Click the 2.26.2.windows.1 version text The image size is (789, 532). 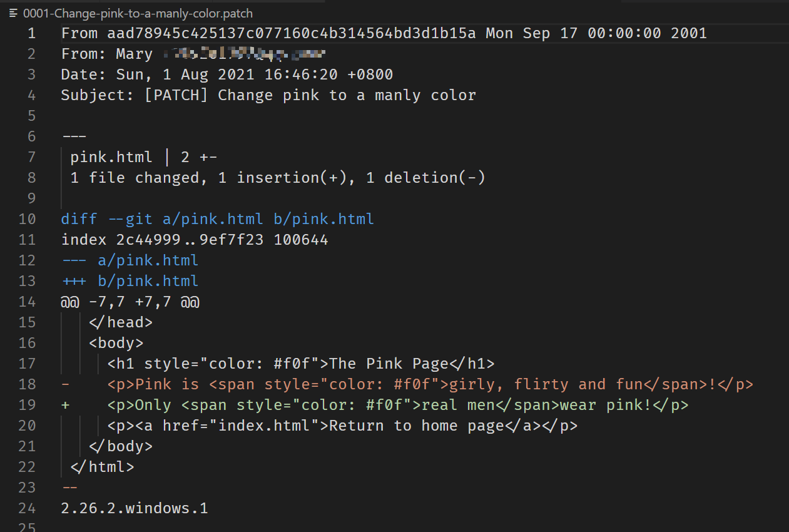(134, 508)
